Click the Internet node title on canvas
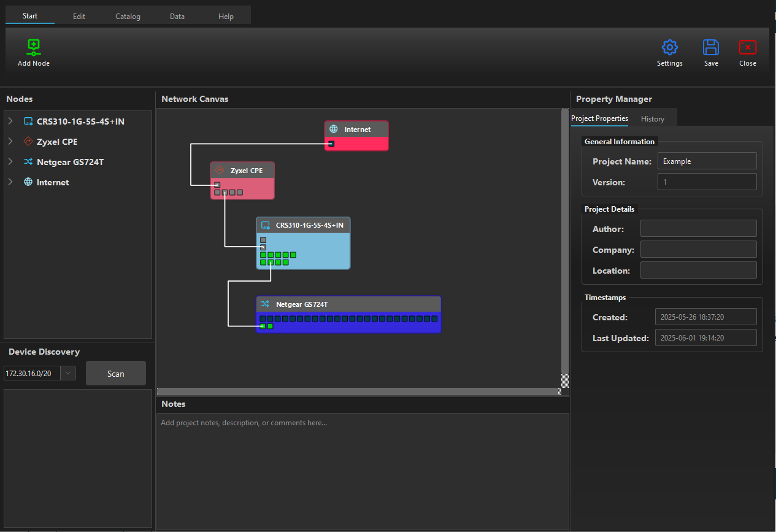This screenshot has width=776, height=532. 358,129
